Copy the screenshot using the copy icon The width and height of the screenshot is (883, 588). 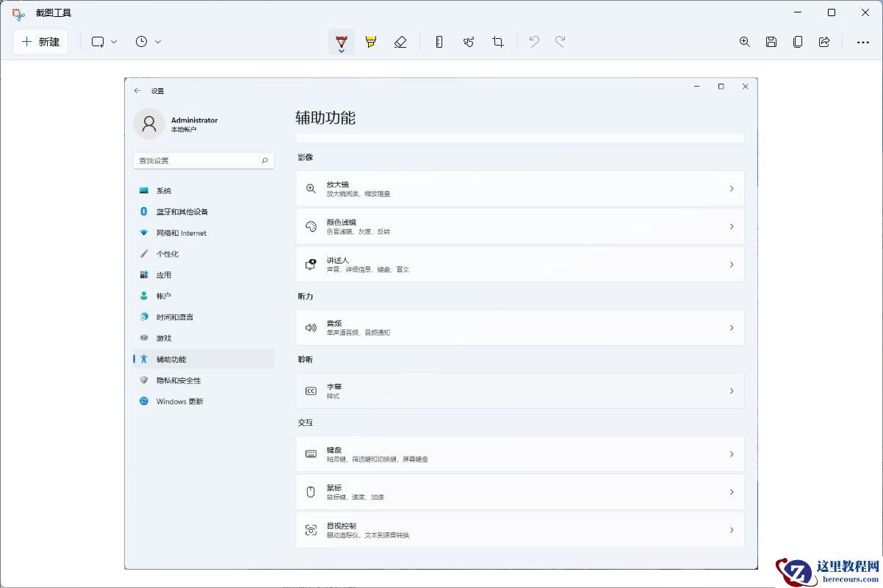(798, 42)
